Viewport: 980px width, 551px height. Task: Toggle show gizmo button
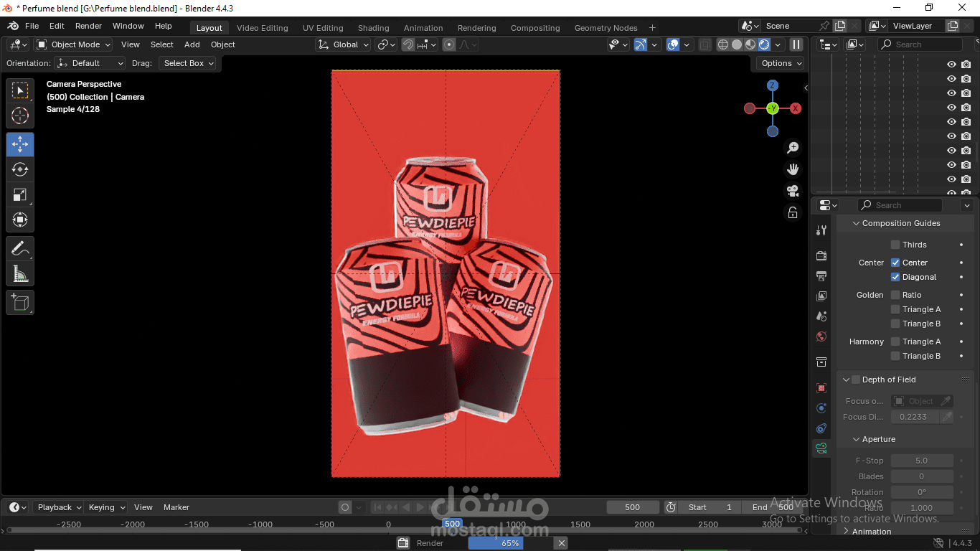641,44
